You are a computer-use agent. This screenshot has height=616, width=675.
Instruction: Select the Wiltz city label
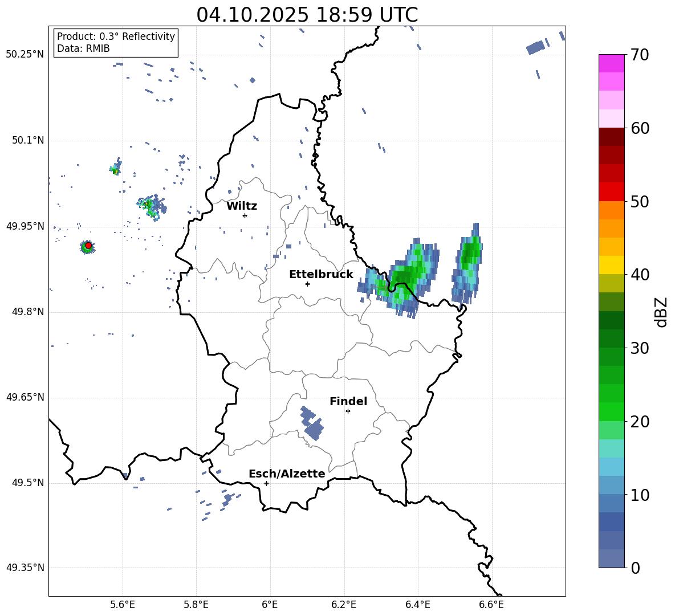click(242, 206)
